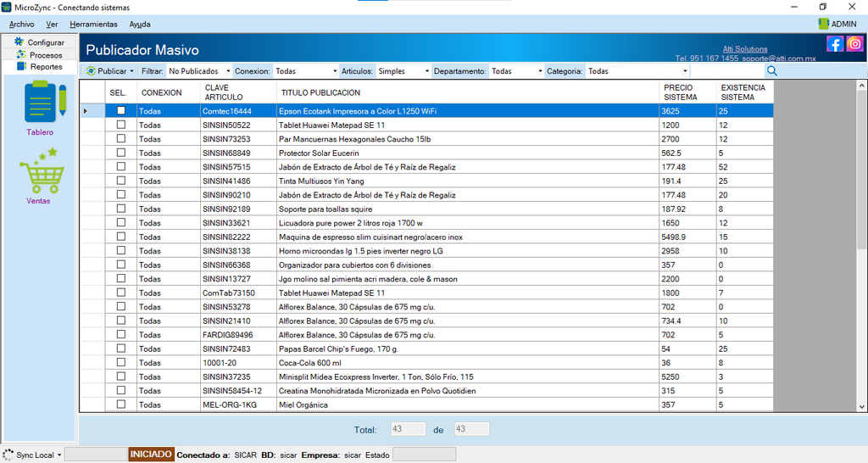Image resolution: width=868 pixels, height=463 pixels.
Task: Open the Filtrar dropdown showing No Publicados
Action: [x=199, y=71]
